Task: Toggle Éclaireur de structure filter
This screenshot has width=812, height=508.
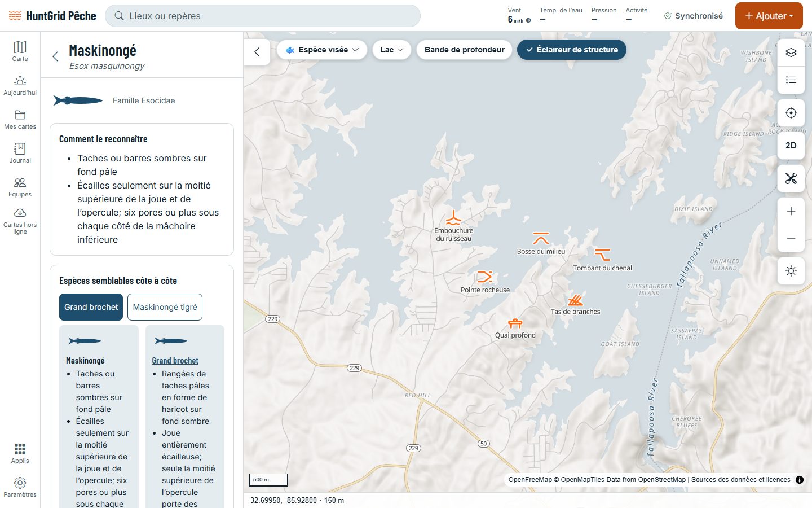Action: click(572, 50)
